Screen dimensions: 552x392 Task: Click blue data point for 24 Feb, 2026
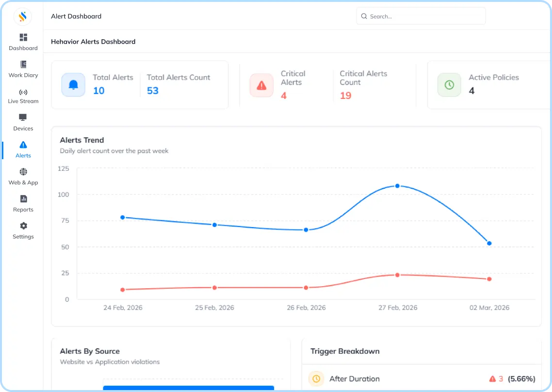pos(123,218)
